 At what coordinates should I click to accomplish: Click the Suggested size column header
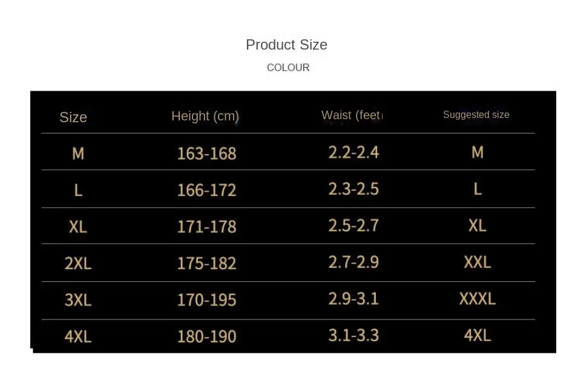tap(476, 115)
